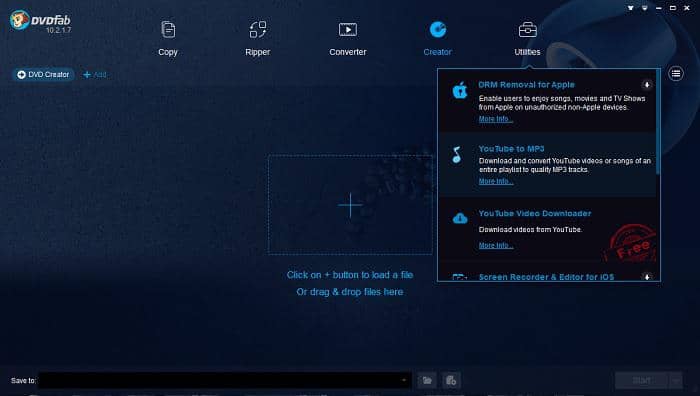Open More Info link under YouTube Video Downloader
This screenshot has width=700, height=396.
click(496, 245)
